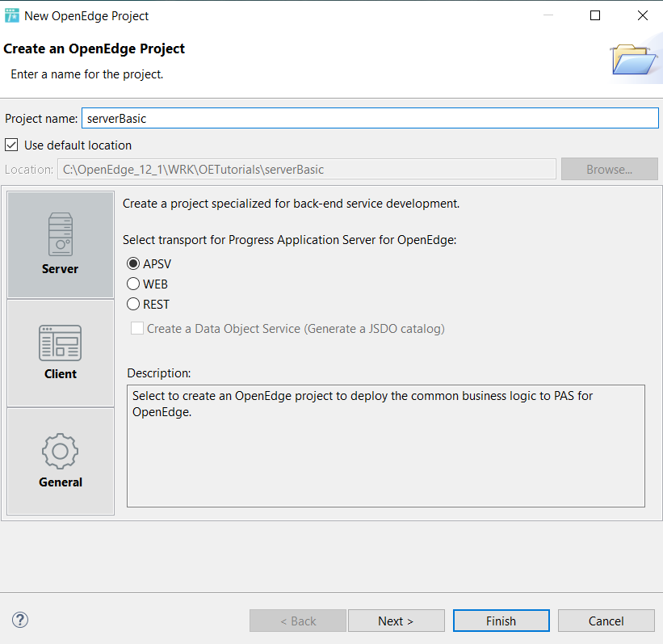
Task: Click inside the Description text box
Action: coord(386,446)
